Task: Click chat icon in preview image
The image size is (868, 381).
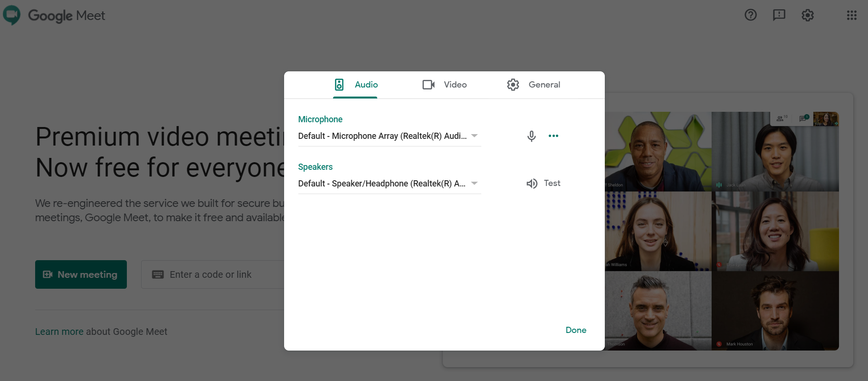Action: 804,118
